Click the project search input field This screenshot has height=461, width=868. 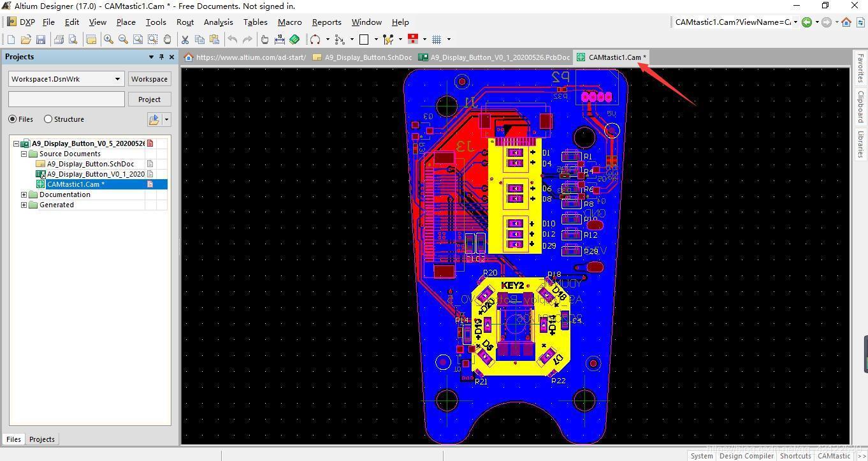pyautogui.click(x=66, y=99)
